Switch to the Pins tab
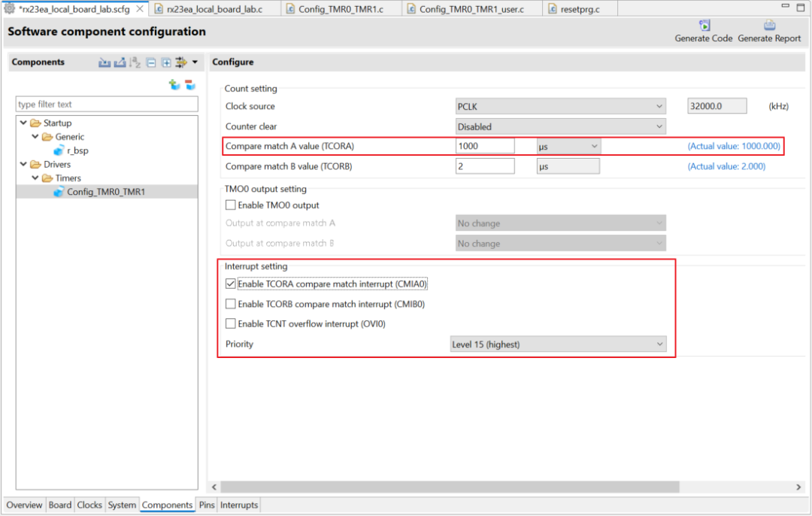 pyautogui.click(x=207, y=505)
